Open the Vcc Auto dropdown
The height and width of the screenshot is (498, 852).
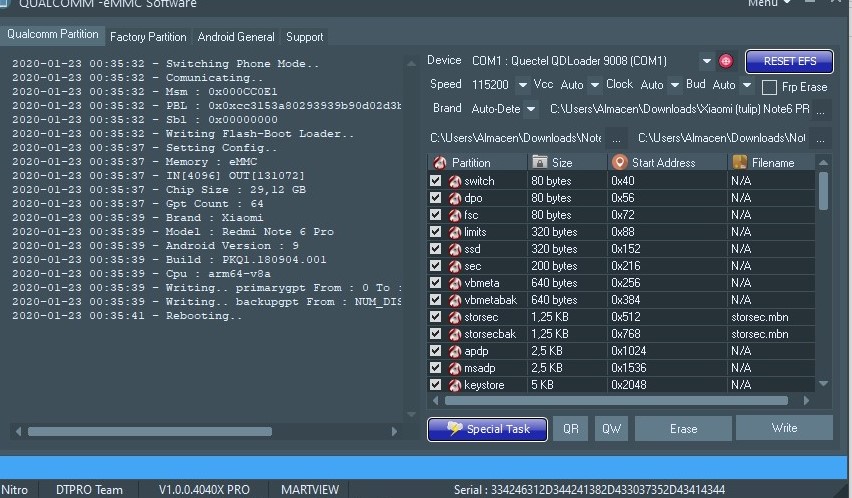(x=594, y=85)
